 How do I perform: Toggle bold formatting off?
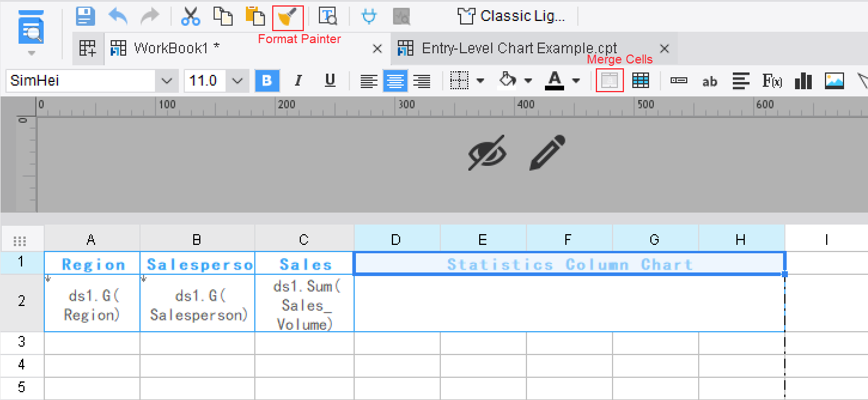pyautogui.click(x=266, y=80)
